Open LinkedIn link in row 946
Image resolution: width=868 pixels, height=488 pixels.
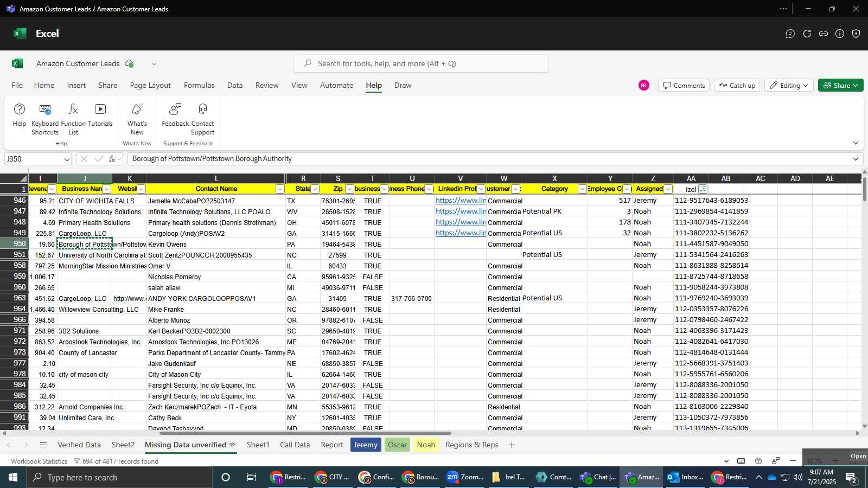(461, 200)
